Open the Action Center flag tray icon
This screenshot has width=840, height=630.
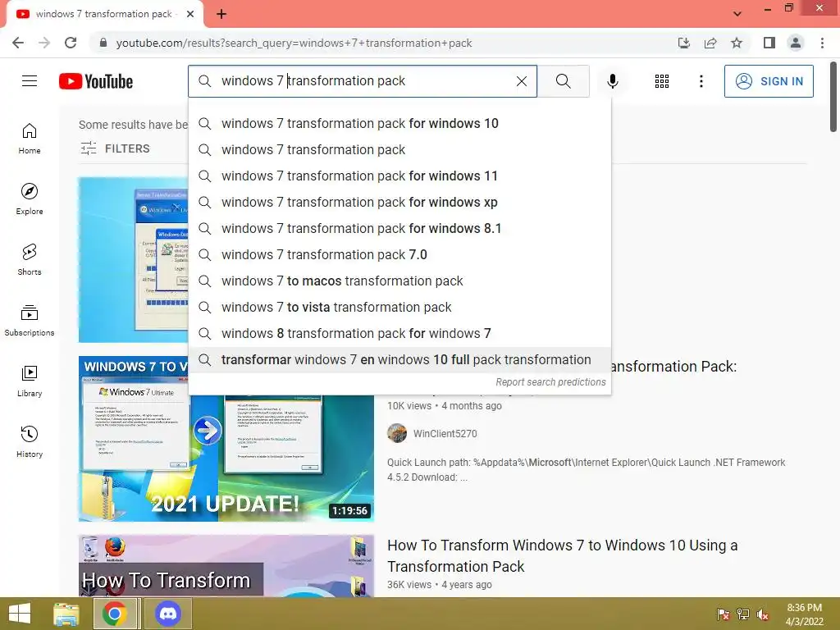coord(723,614)
